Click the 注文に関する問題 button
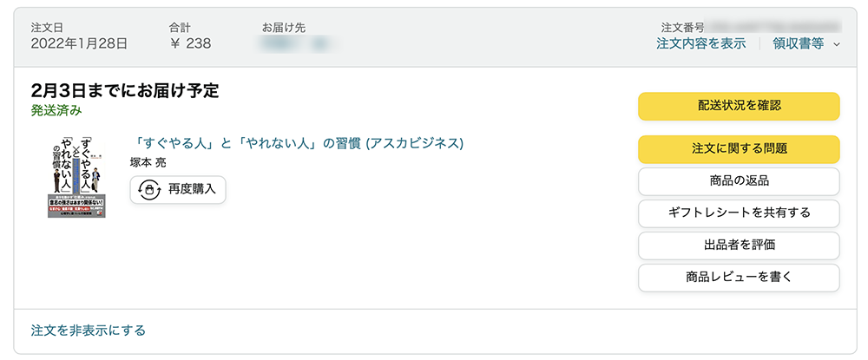Image resolution: width=868 pixels, height=360 pixels. [x=739, y=148]
